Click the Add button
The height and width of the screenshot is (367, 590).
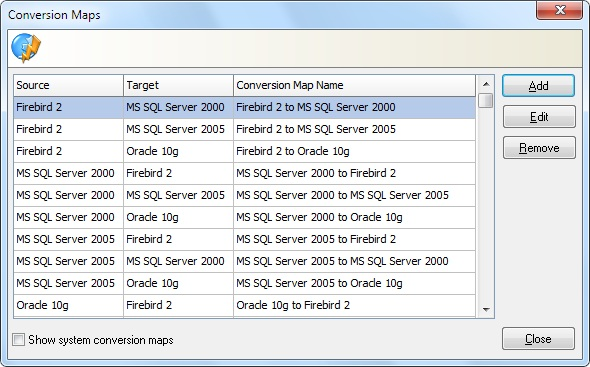(x=538, y=86)
